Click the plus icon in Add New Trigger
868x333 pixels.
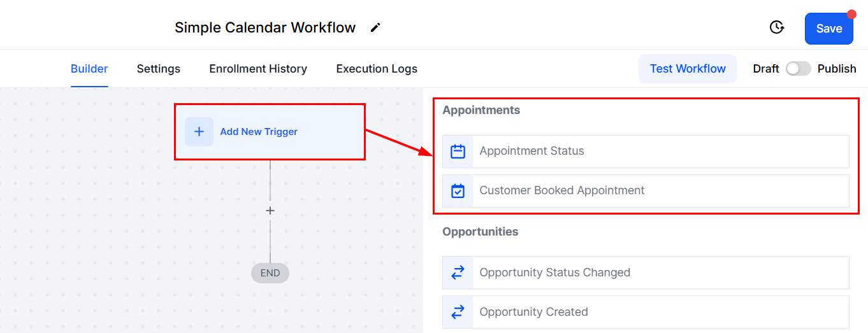click(199, 132)
